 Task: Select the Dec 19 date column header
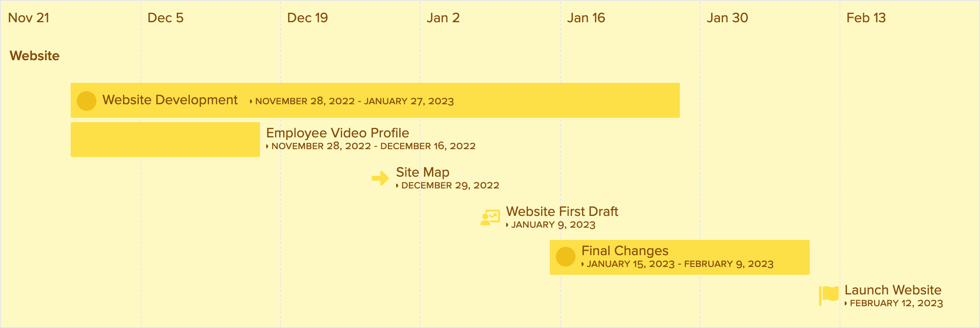pos(308,18)
